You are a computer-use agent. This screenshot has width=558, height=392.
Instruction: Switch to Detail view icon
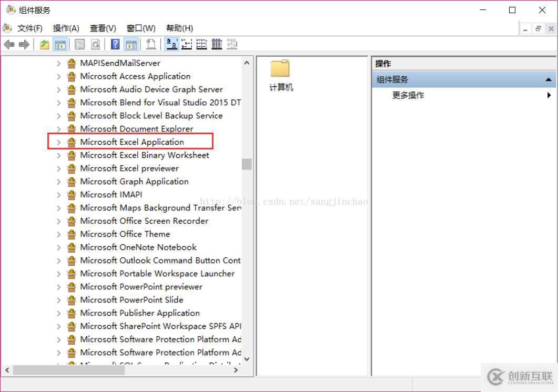(x=217, y=45)
